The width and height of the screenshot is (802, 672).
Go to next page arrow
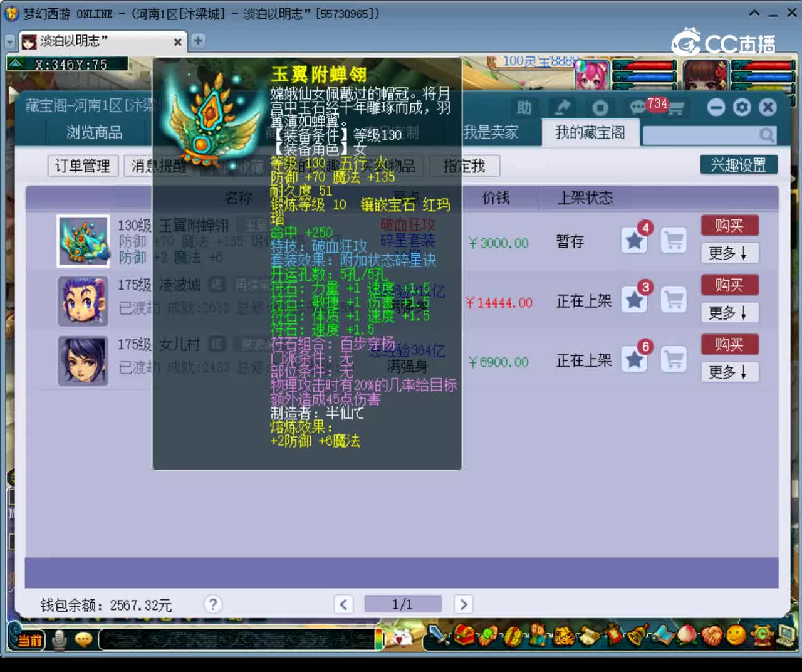[463, 604]
